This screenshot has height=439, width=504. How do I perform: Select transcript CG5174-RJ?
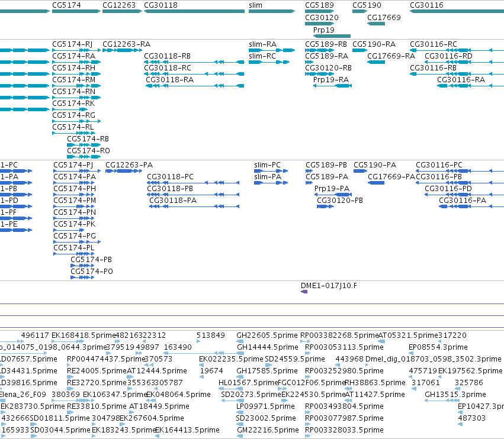point(72,44)
